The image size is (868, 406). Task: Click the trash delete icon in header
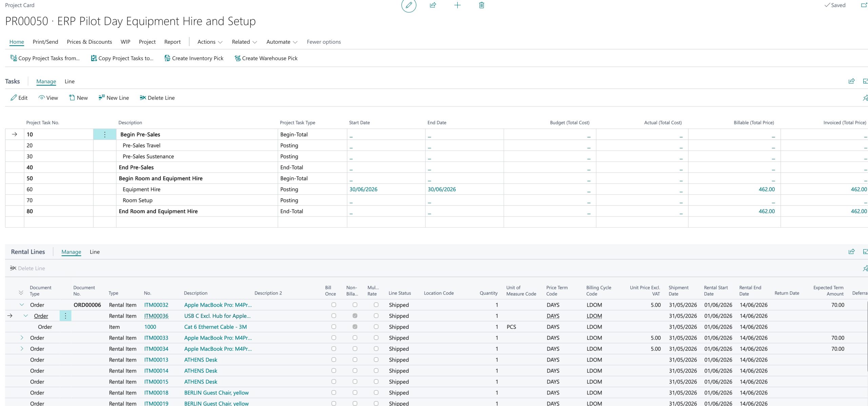pyautogui.click(x=481, y=5)
